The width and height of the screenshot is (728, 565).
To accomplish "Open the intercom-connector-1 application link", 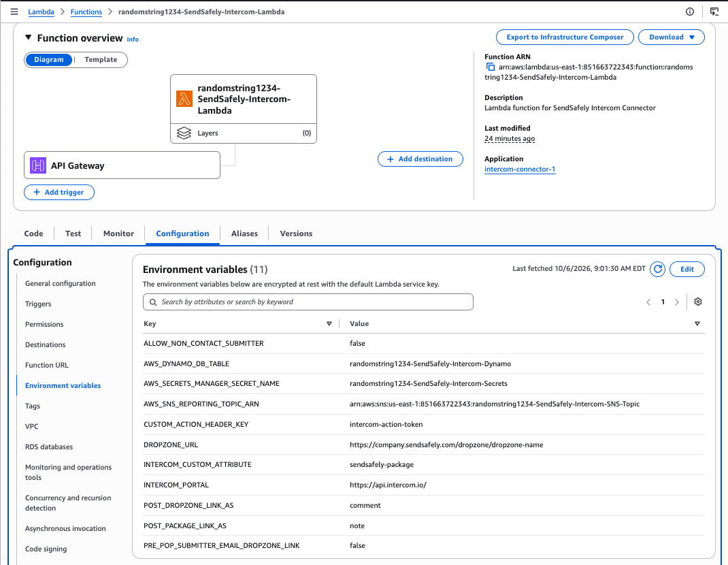I will (x=520, y=169).
